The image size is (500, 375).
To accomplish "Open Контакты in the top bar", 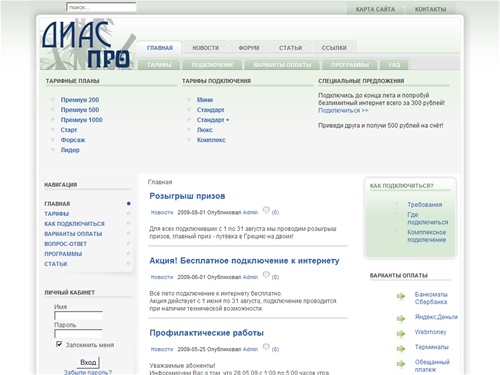I will 430,9.
